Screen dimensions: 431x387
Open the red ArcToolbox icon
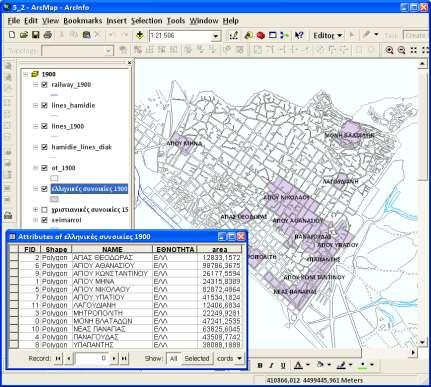pos(260,35)
